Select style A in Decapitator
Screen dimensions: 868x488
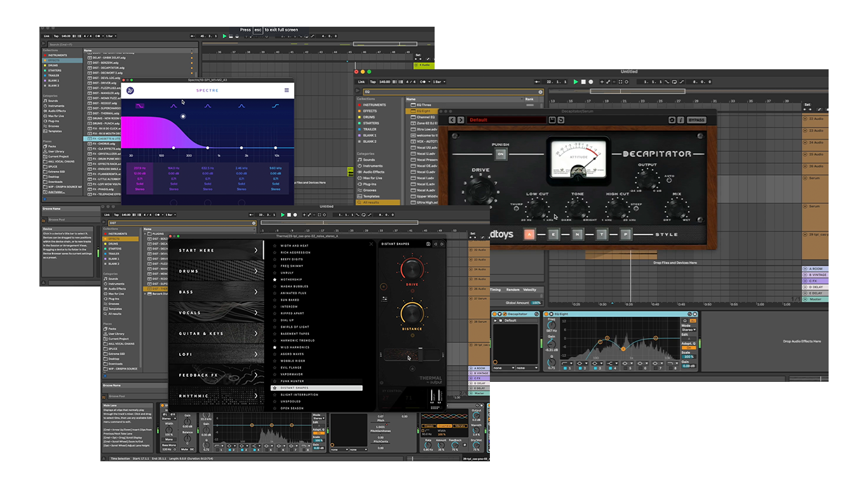(x=529, y=234)
